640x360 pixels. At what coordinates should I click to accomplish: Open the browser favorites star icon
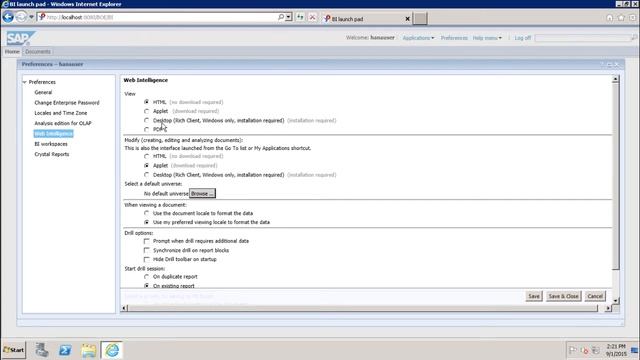[621, 18]
